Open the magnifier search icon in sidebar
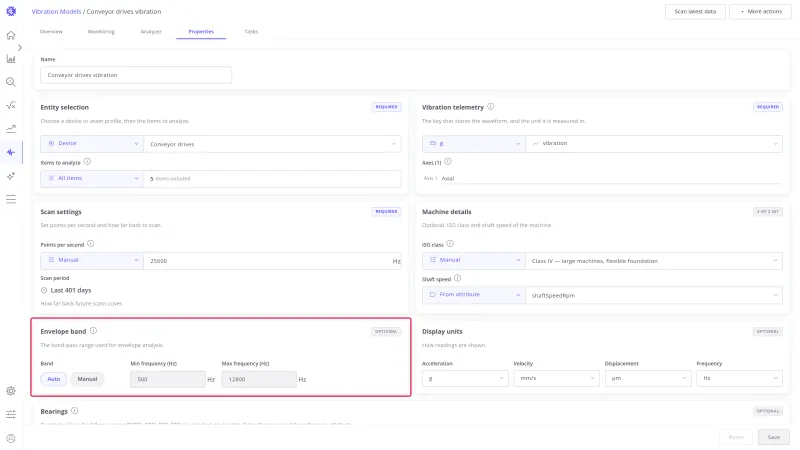 11,82
